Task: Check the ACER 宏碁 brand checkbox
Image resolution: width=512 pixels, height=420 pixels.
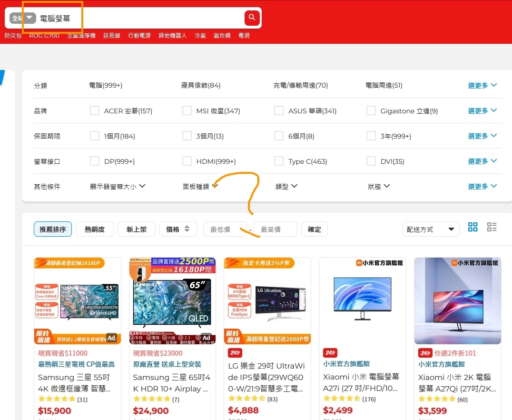Action: tap(95, 110)
